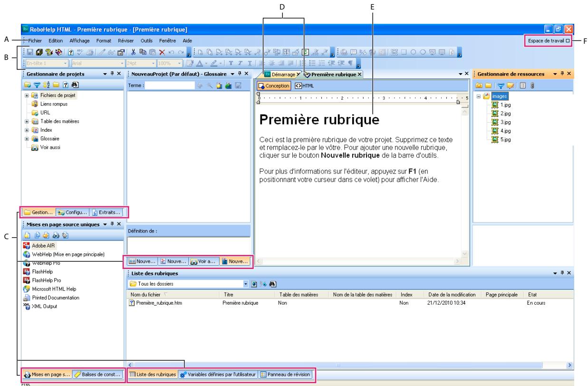Expand the Fichiers de projet tree node
This screenshot has height=386, width=588.
coord(27,96)
